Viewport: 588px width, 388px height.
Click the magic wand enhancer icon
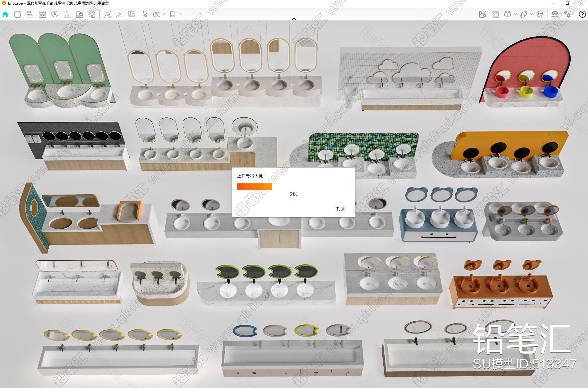[120, 14]
